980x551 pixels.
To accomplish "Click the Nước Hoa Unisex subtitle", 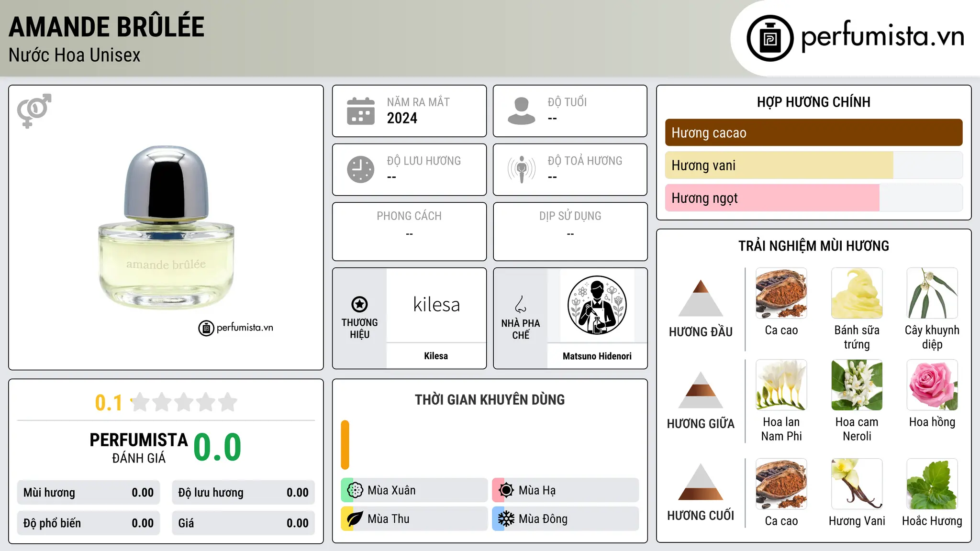I will point(75,55).
